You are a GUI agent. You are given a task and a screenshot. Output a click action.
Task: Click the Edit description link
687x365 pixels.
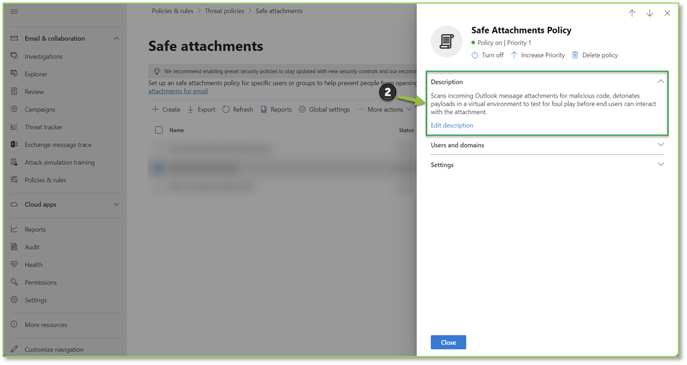tap(452, 125)
